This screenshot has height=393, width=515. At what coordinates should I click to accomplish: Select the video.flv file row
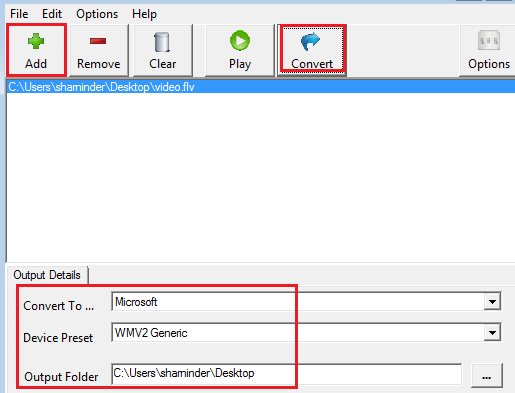pyautogui.click(x=261, y=87)
